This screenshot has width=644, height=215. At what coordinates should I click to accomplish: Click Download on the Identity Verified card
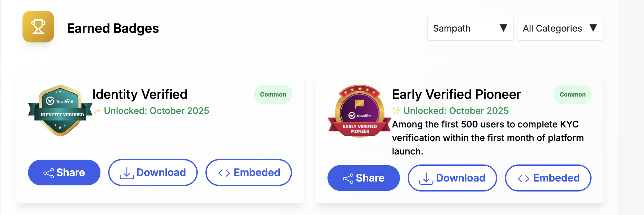153,173
